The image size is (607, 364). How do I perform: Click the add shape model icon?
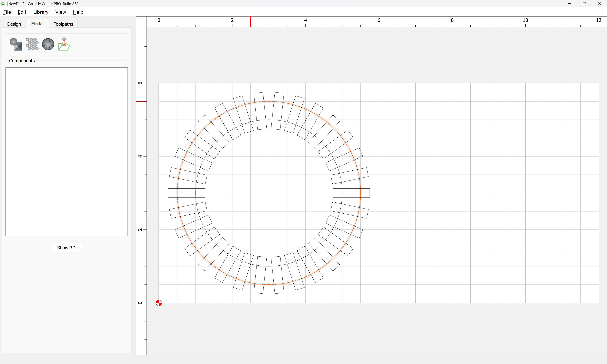click(x=16, y=44)
